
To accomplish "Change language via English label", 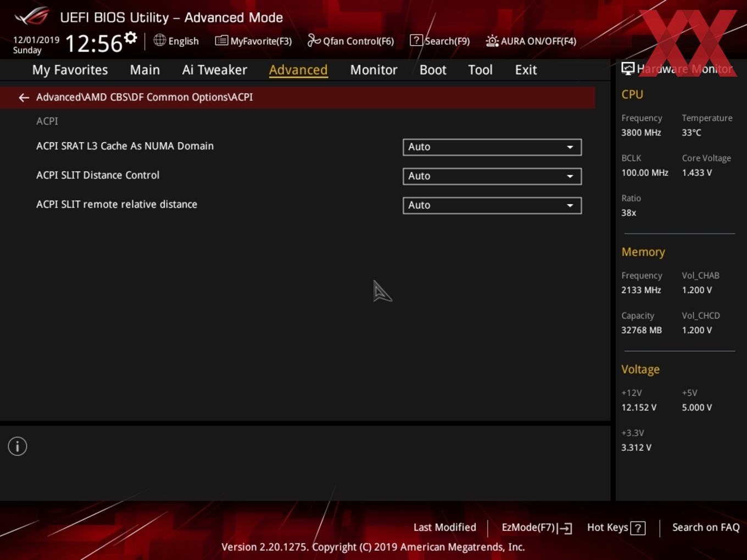I will [183, 41].
